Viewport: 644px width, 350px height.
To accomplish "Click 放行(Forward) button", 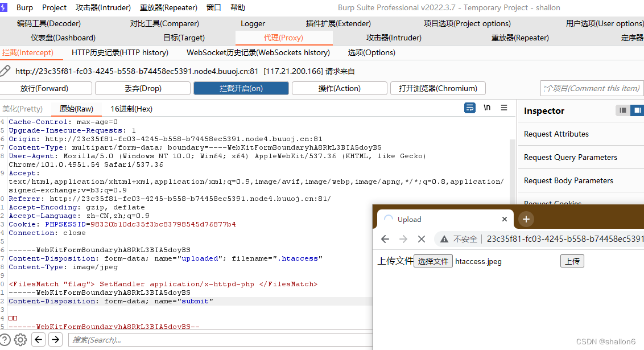I will tap(44, 88).
